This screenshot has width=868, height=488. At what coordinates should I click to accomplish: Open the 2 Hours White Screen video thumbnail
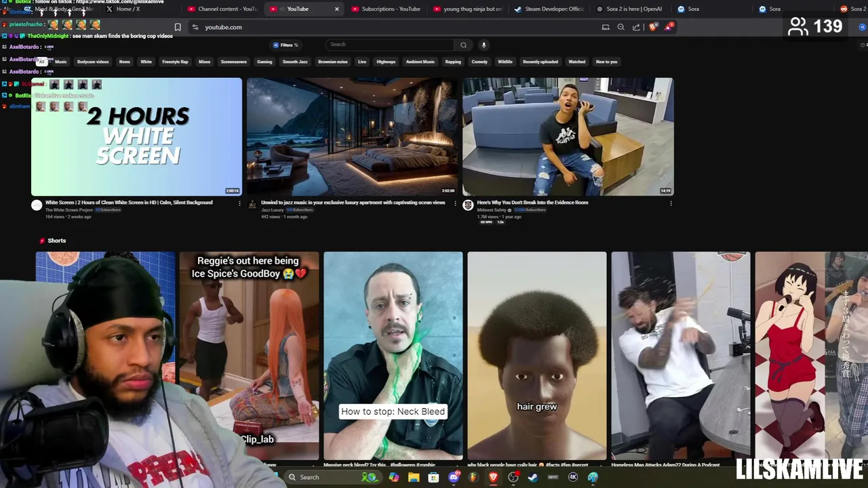pyautogui.click(x=136, y=137)
